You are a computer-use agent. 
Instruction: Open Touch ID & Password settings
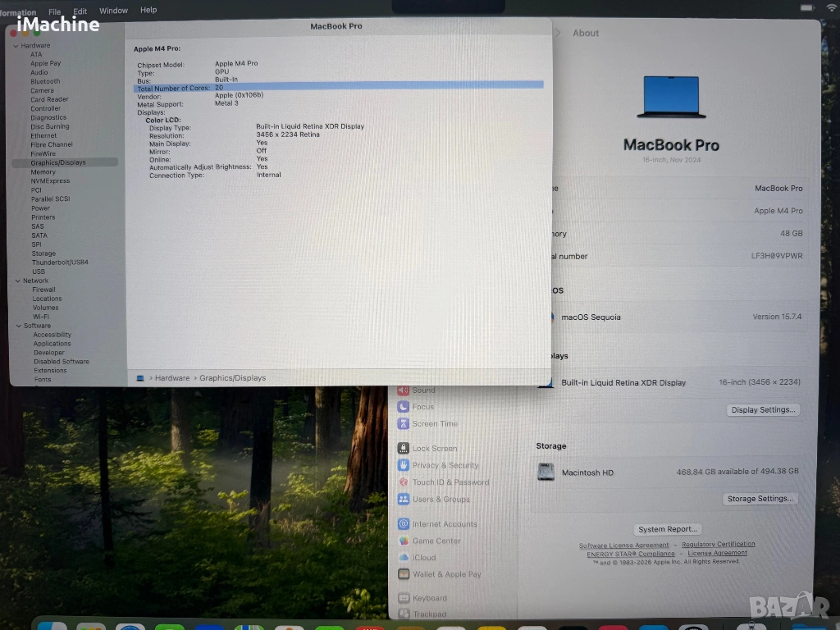pyautogui.click(x=450, y=482)
